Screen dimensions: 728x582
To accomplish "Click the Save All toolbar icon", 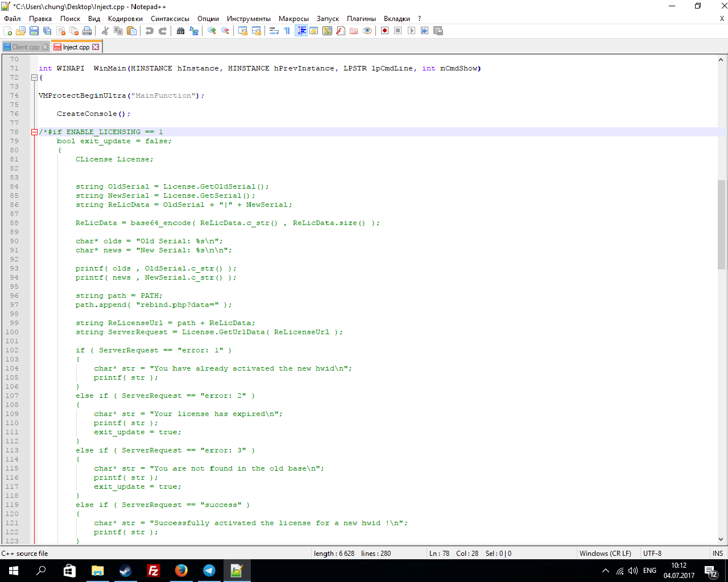I will coord(47,31).
